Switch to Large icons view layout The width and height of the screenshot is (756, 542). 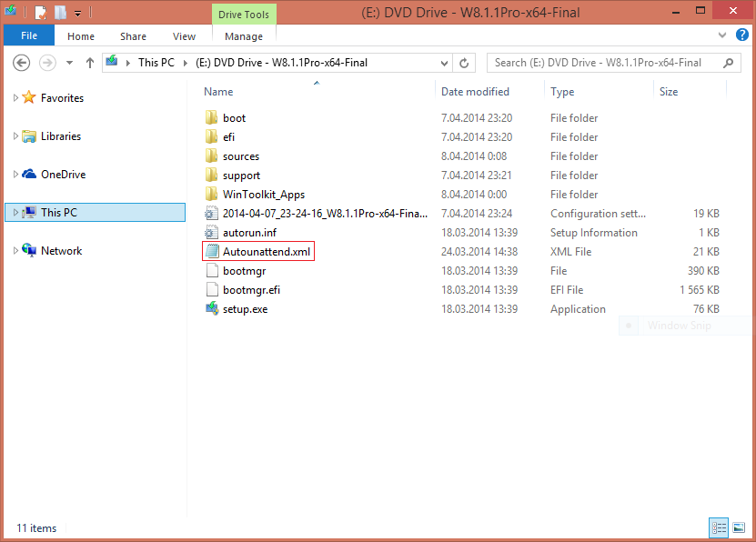coord(739,527)
